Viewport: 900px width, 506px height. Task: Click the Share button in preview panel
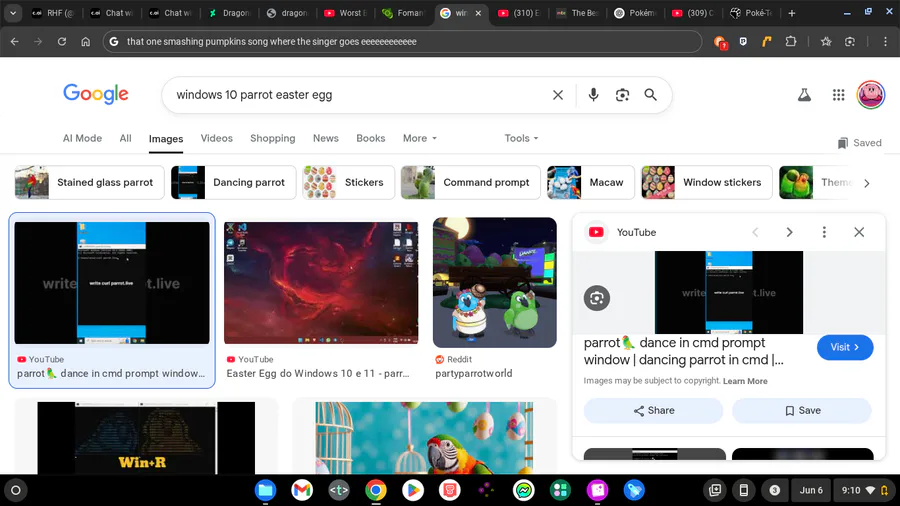[653, 411]
